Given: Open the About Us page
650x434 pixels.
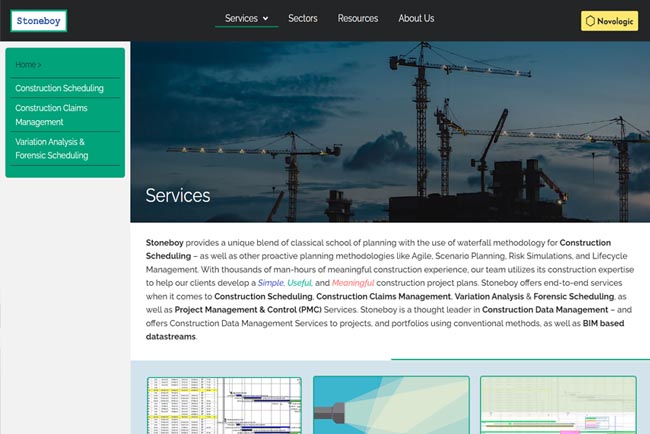Looking at the screenshot, I should click(x=416, y=18).
